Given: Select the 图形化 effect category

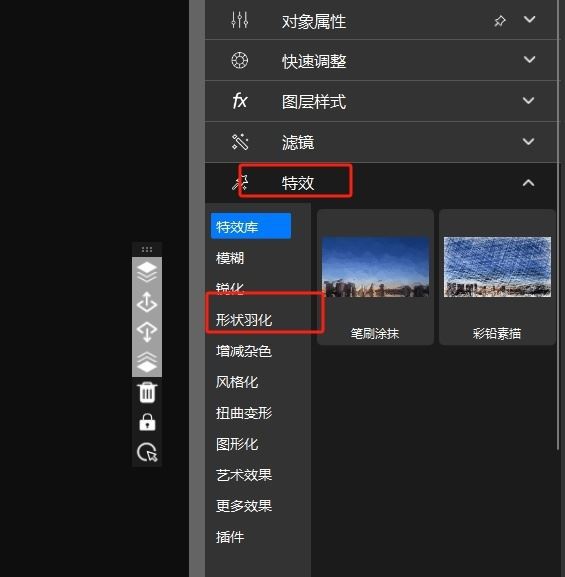Looking at the screenshot, I should [x=237, y=444].
